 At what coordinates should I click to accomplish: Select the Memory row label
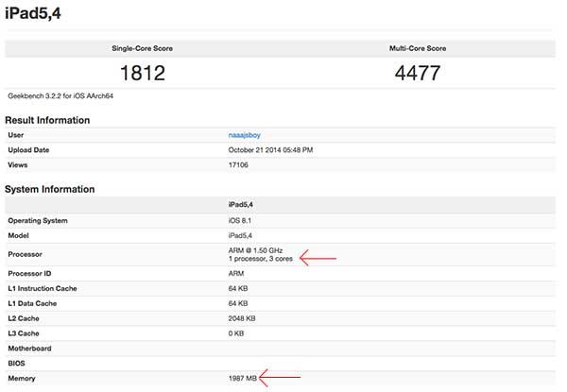22,379
